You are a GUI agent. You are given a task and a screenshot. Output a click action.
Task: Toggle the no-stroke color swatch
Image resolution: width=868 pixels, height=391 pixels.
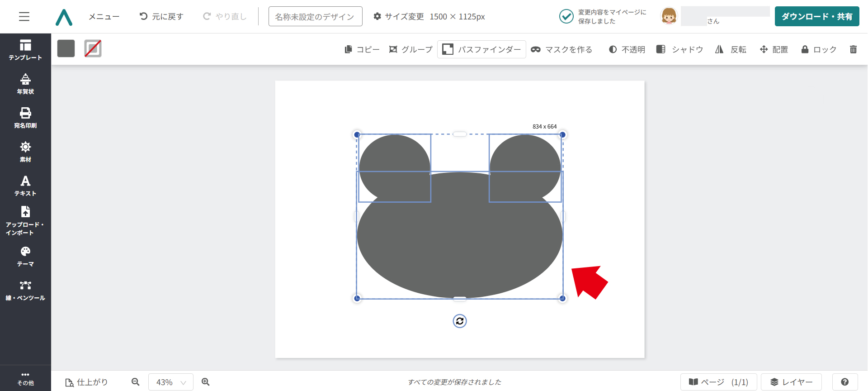[x=93, y=48]
